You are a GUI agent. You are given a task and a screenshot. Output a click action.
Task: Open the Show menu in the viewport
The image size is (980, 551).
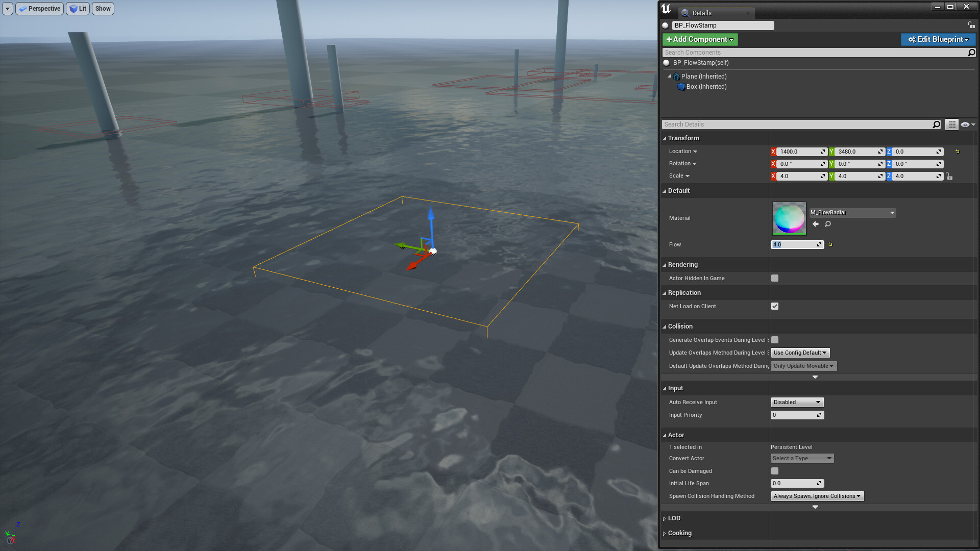103,8
